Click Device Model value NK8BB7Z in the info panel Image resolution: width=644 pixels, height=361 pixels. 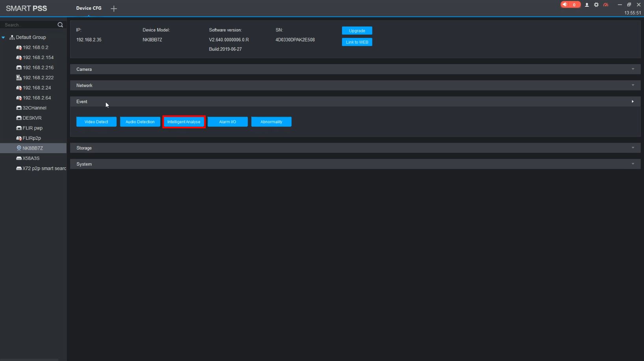click(152, 40)
